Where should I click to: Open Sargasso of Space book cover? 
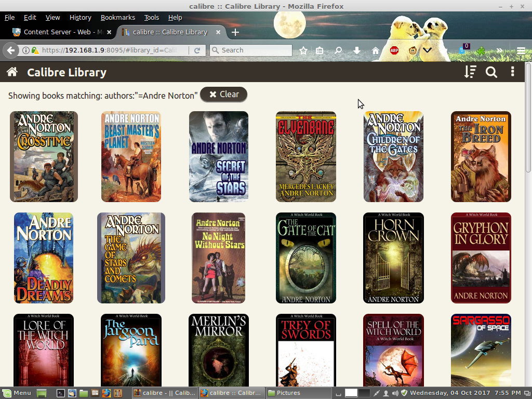pos(481,350)
